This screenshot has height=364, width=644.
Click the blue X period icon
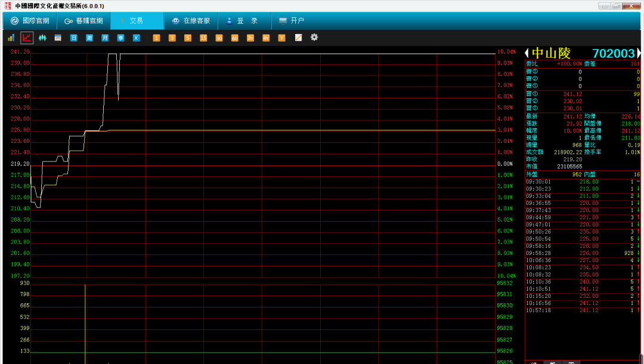point(137,38)
